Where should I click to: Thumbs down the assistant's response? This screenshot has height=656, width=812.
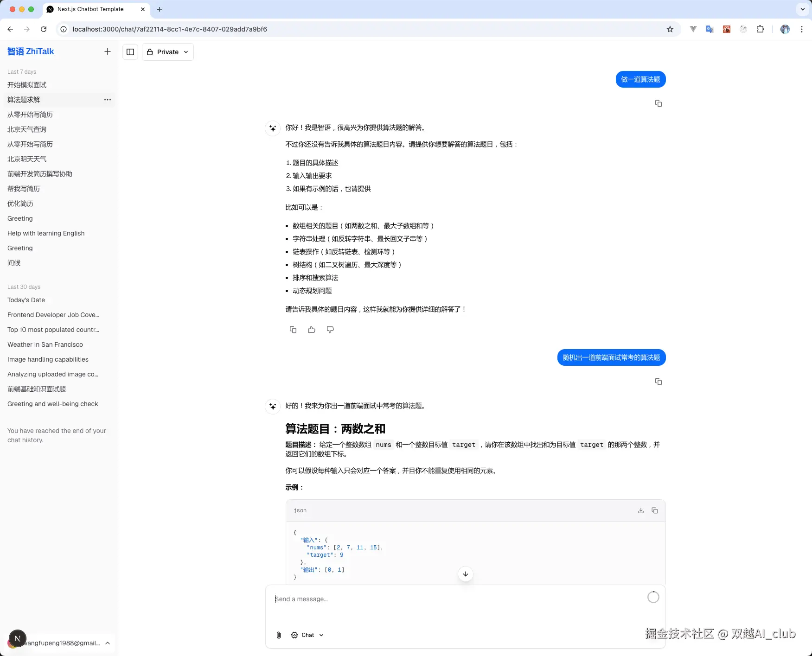[330, 329]
